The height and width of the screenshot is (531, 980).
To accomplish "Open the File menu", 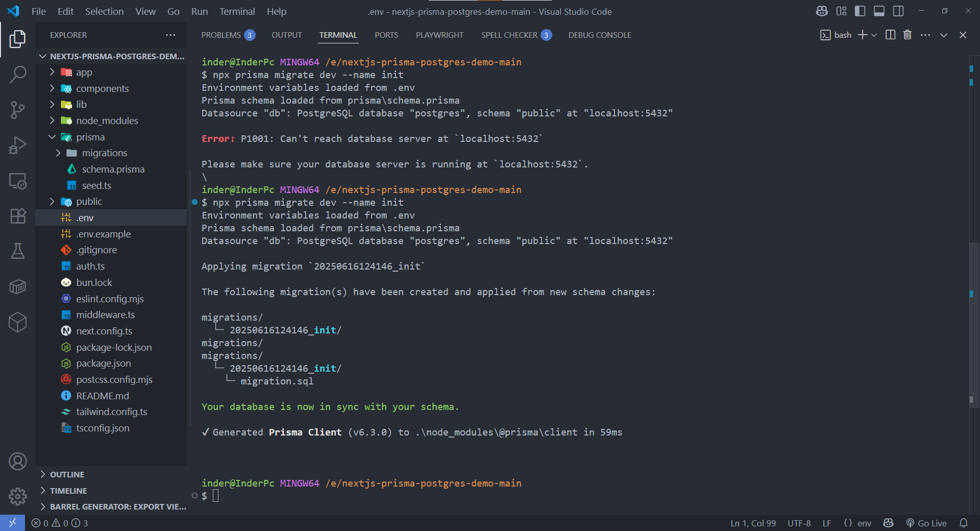I will click(x=39, y=11).
